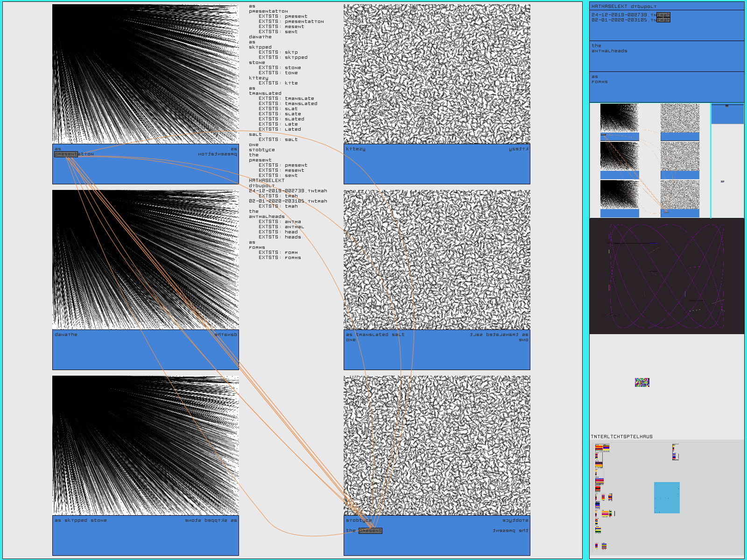Click 'EXISTS: translated' line in center list
747x560 pixels.
(x=288, y=104)
